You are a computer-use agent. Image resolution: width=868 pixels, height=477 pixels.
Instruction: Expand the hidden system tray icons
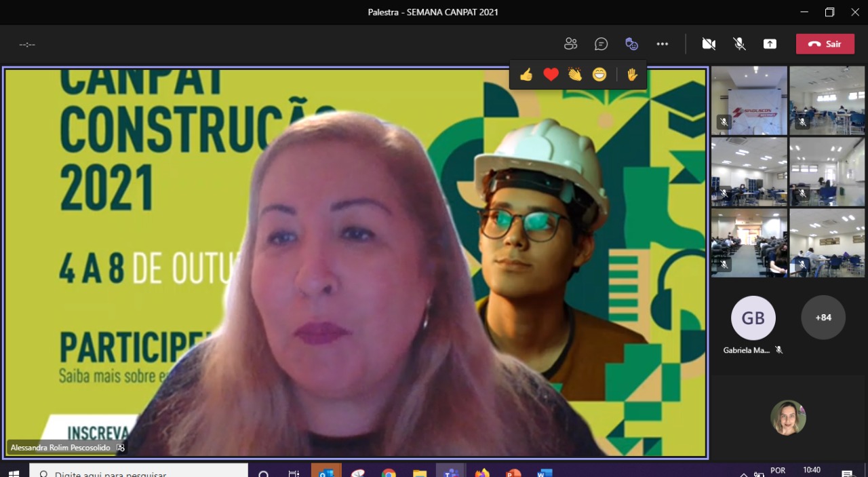(744, 474)
